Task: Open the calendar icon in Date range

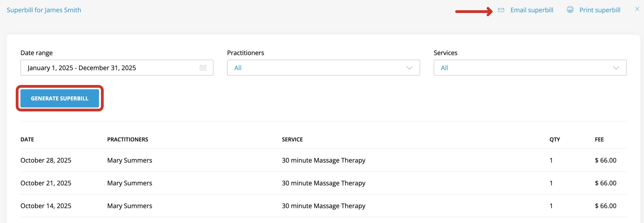Action: [203, 68]
